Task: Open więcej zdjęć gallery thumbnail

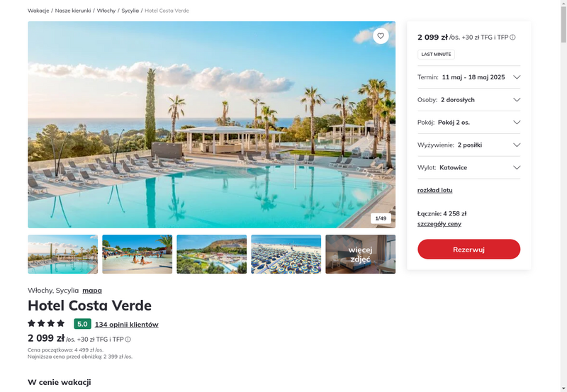Action: (361, 254)
